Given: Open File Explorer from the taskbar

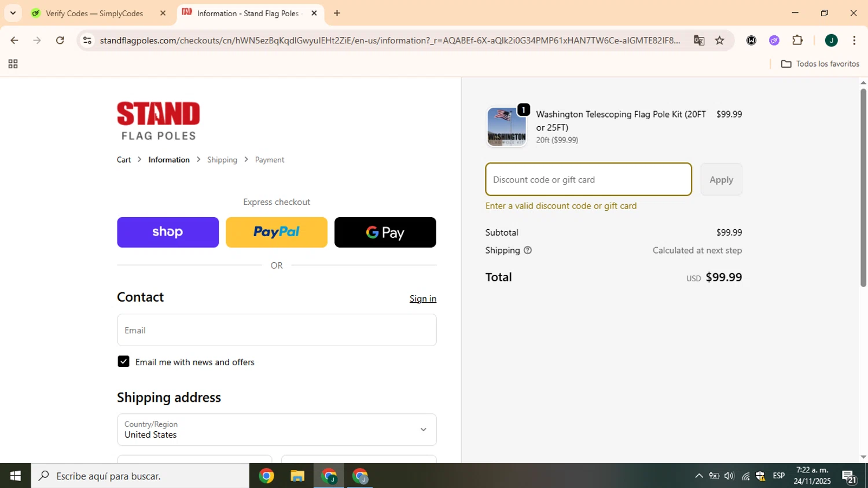Looking at the screenshot, I should [x=297, y=476].
